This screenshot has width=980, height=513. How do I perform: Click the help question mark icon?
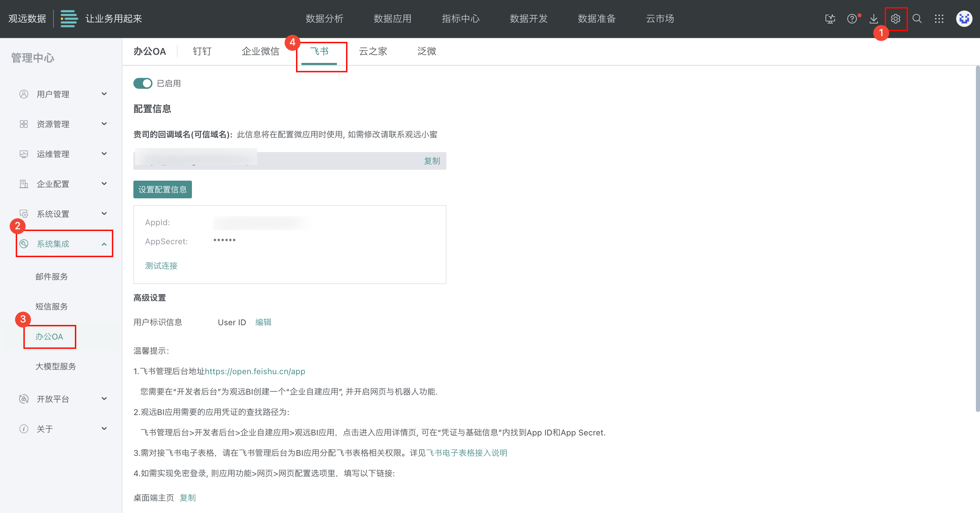pyautogui.click(x=852, y=19)
